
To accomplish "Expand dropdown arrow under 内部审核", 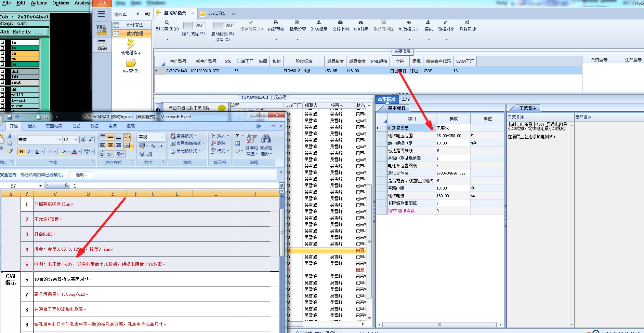I will pyautogui.click(x=276, y=40).
